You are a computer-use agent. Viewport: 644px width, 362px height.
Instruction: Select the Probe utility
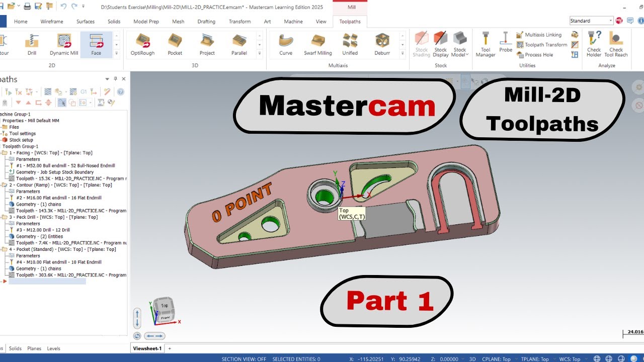tap(506, 42)
